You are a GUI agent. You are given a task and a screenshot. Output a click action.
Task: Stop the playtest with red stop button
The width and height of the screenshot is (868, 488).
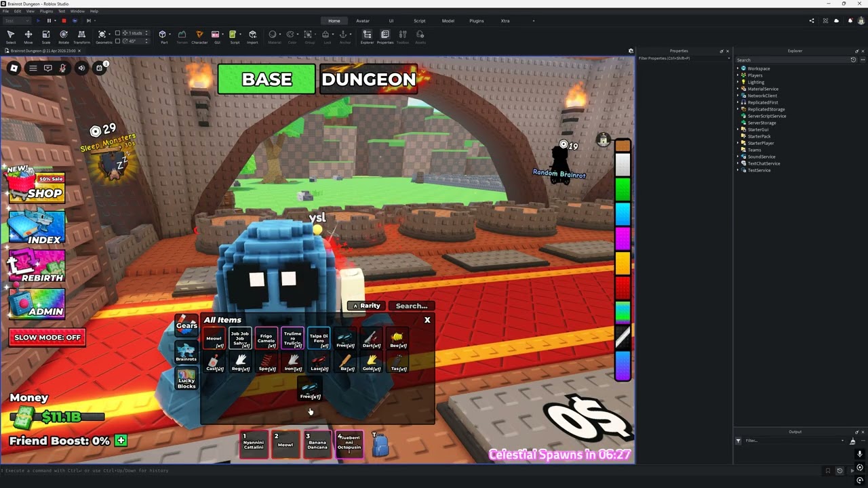pos(64,21)
